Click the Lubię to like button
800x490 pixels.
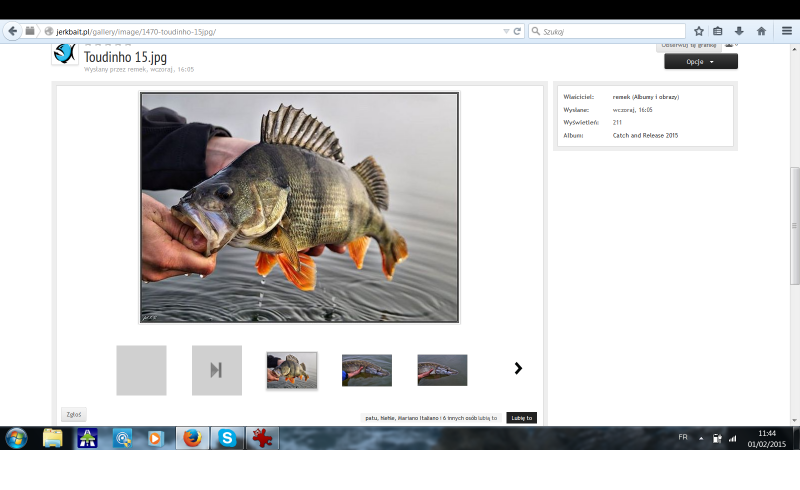[521, 417]
